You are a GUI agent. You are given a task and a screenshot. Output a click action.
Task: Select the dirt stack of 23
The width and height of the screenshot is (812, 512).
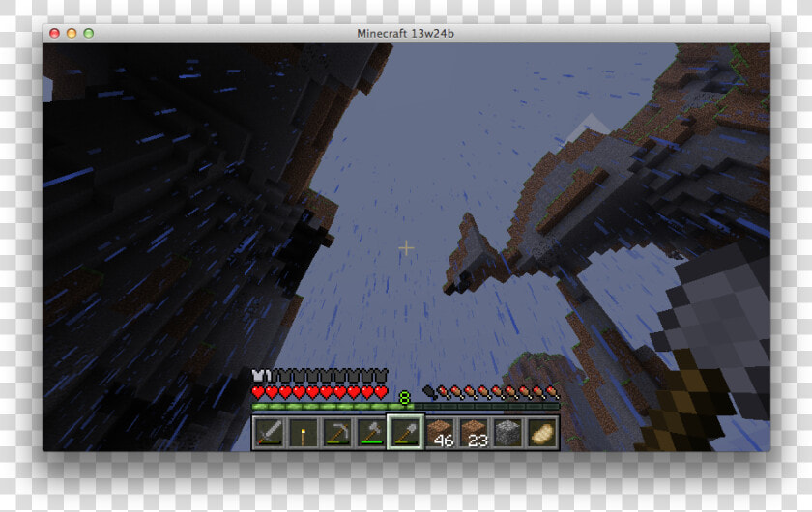474,433
